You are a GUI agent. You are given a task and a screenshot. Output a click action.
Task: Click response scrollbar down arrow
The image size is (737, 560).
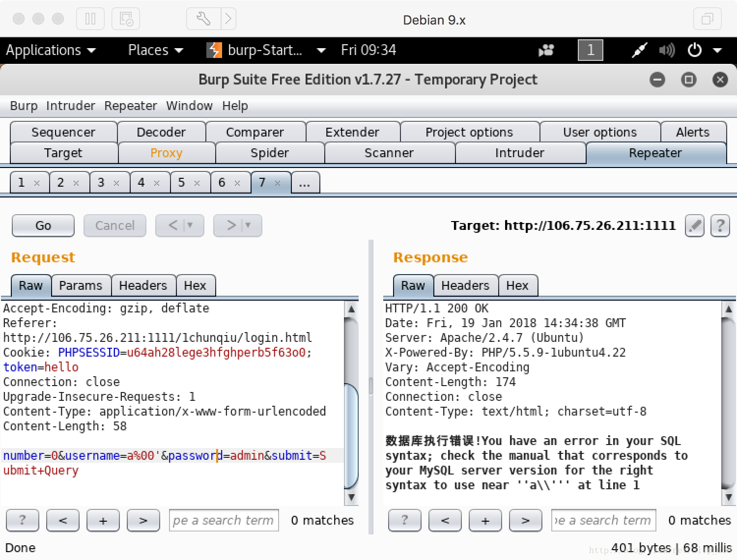point(729,497)
